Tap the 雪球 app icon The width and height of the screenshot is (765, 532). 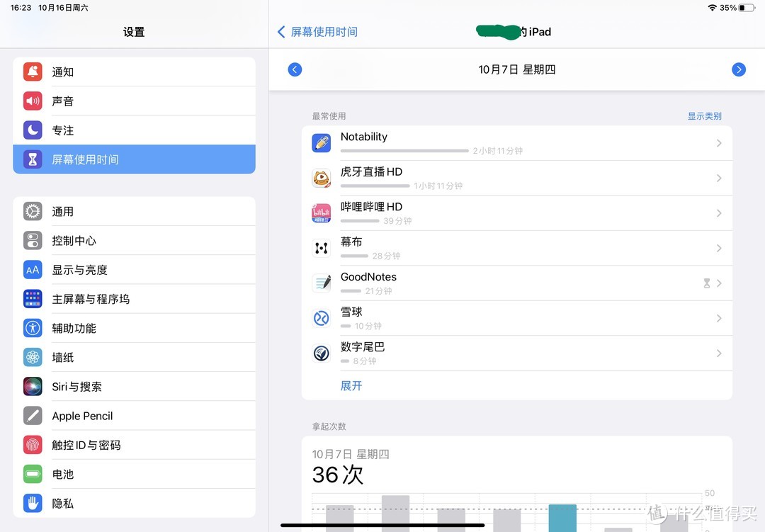[322, 319]
